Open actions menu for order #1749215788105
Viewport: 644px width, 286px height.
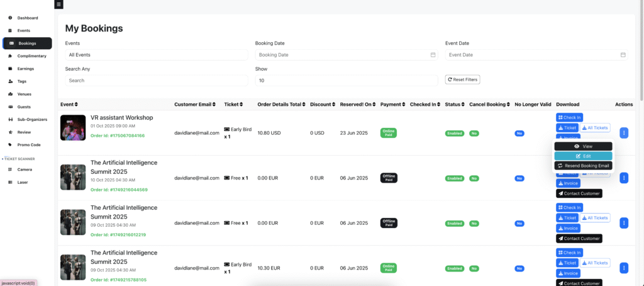(x=623, y=268)
